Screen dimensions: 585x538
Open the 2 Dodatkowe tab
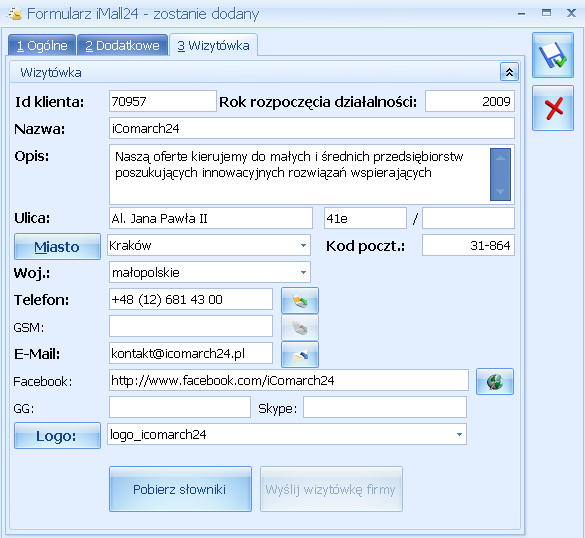click(x=122, y=46)
